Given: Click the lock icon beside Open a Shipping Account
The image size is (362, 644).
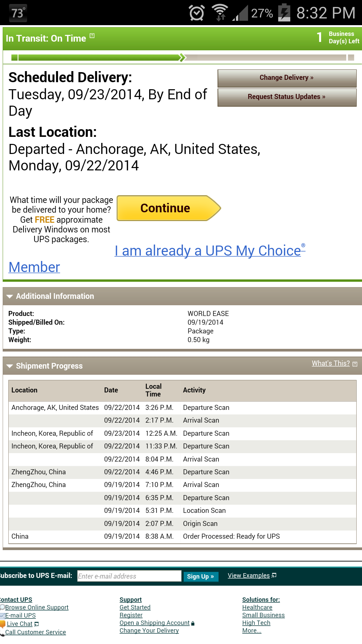Looking at the screenshot, I should (x=193, y=623).
